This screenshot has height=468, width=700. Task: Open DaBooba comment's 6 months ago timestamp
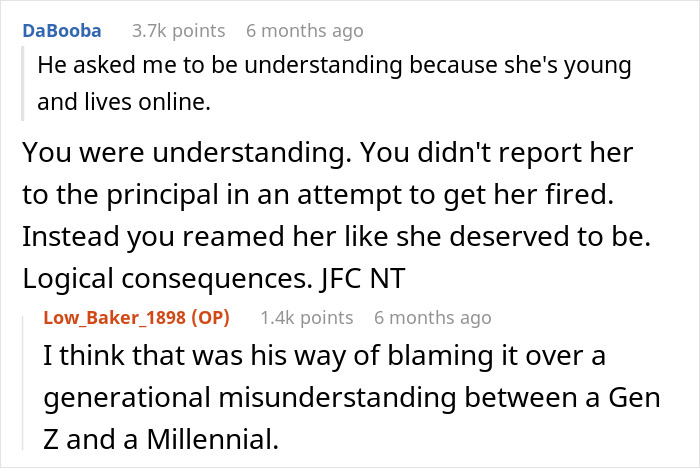(304, 31)
